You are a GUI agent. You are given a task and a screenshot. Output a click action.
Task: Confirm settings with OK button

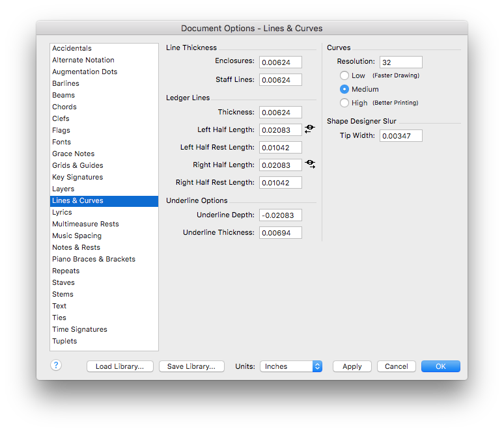pos(441,366)
